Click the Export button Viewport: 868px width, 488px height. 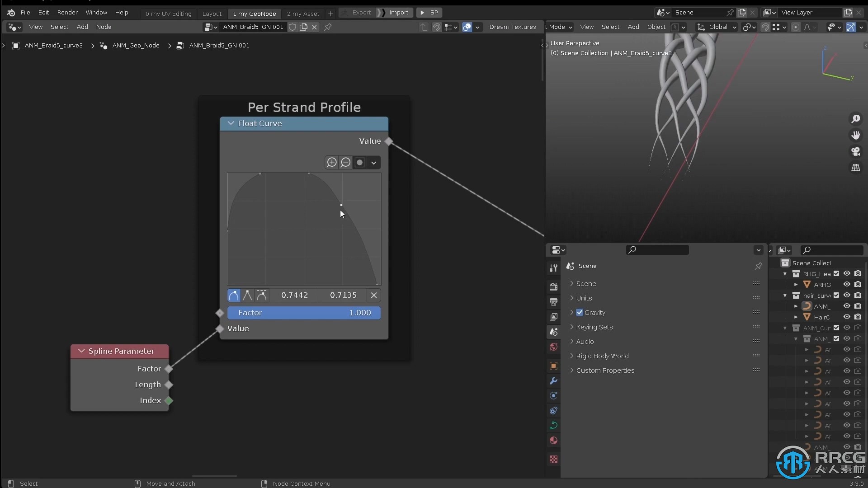pos(357,13)
